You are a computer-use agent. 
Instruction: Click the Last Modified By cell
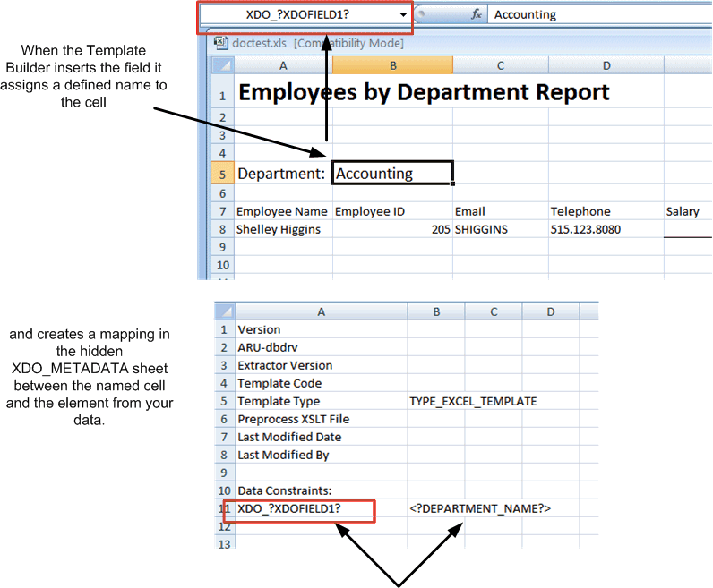point(322,455)
